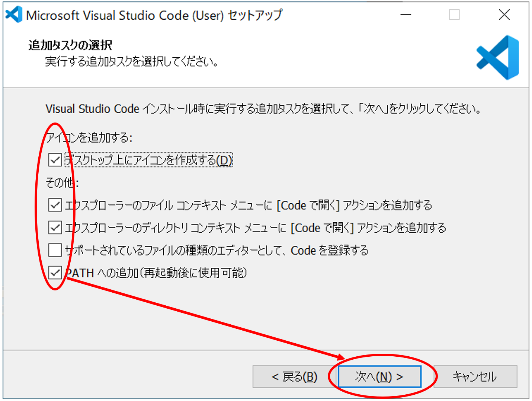Toggle the desktop icon creation checkbox
Image resolution: width=532 pixels, height=401 pixels.
click(x=55, y=160)
